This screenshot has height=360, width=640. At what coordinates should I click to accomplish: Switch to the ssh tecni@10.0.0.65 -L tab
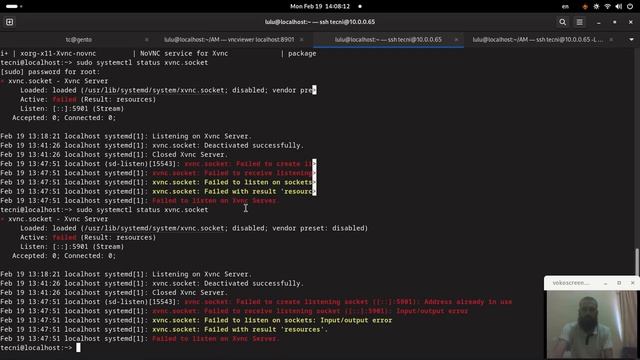coord(538,40)
